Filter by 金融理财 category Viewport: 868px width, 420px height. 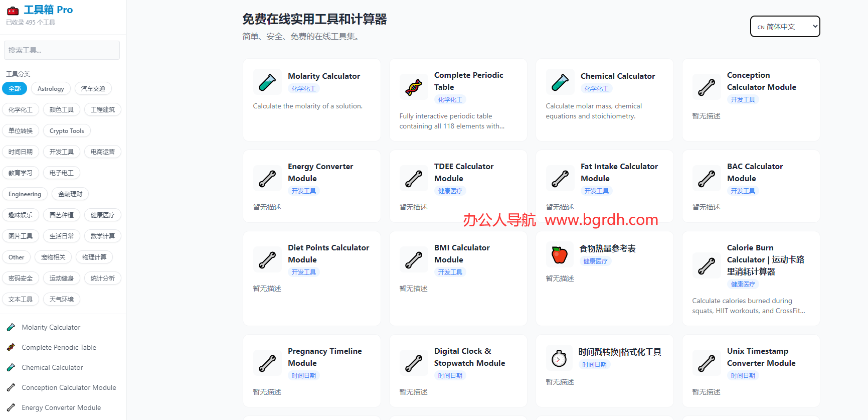coord(70,194)
